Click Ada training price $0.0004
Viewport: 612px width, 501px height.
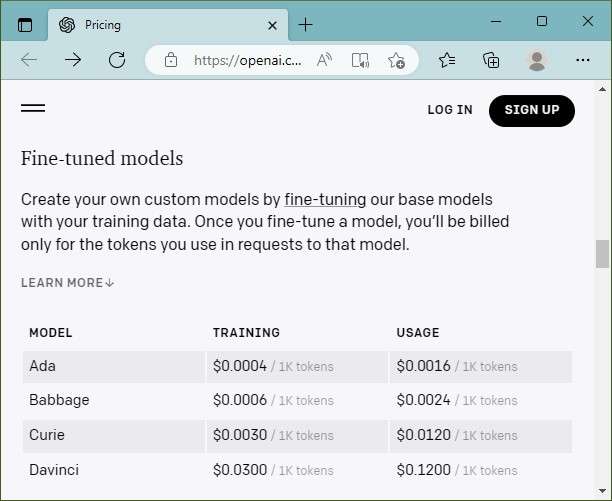[240, 366]
